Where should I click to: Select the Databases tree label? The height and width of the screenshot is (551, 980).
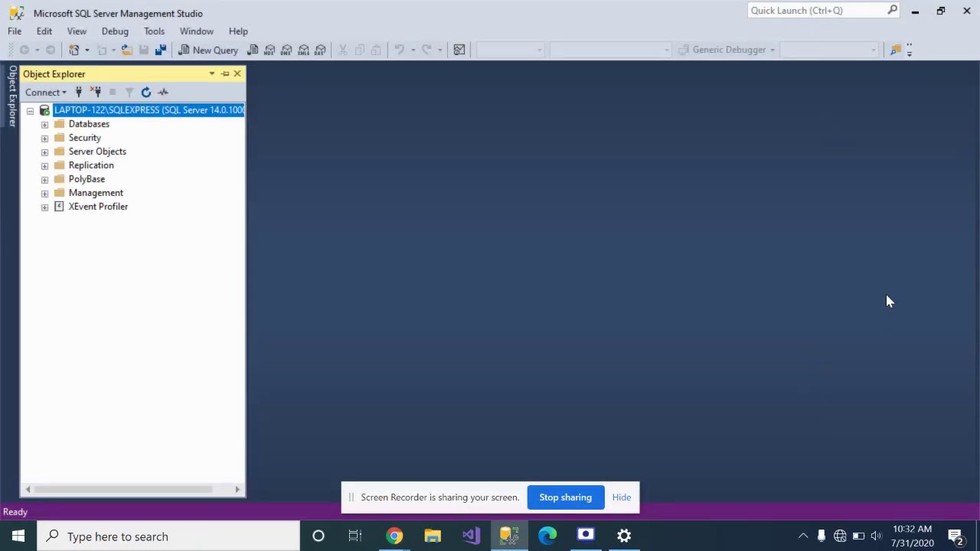click(x=89, y=124)
